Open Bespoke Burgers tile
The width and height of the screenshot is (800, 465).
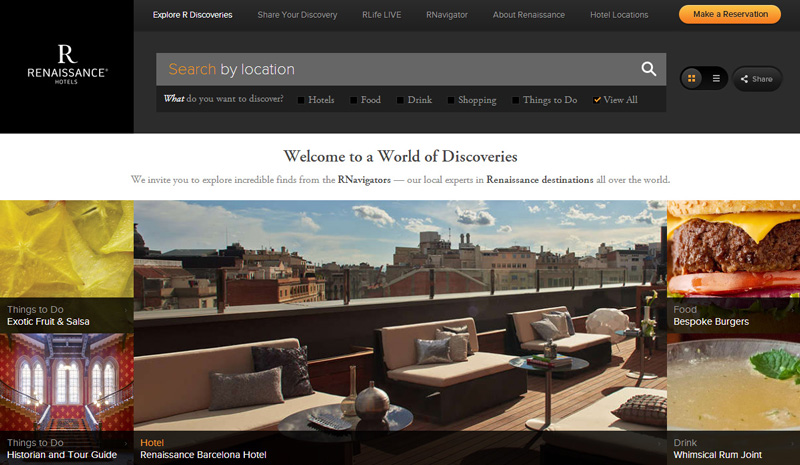[734, 266]
